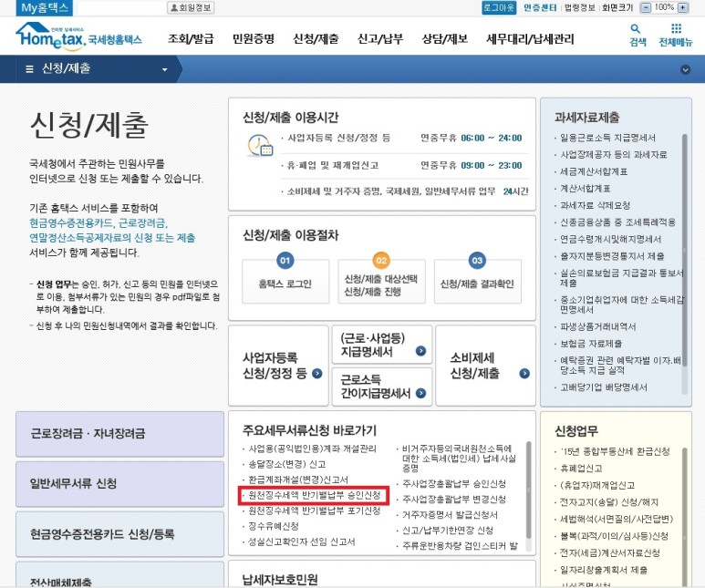Open the 신고/납부 menu
705x588 pixels.
[x=380, y=39]
